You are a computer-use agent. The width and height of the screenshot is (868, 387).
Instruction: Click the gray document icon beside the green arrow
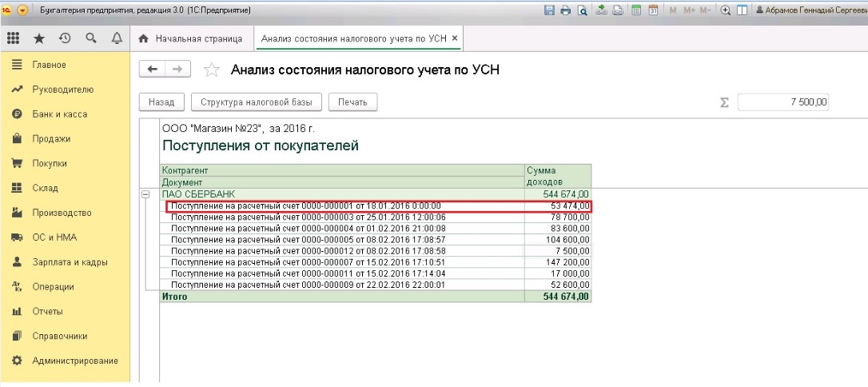(617, 10)
